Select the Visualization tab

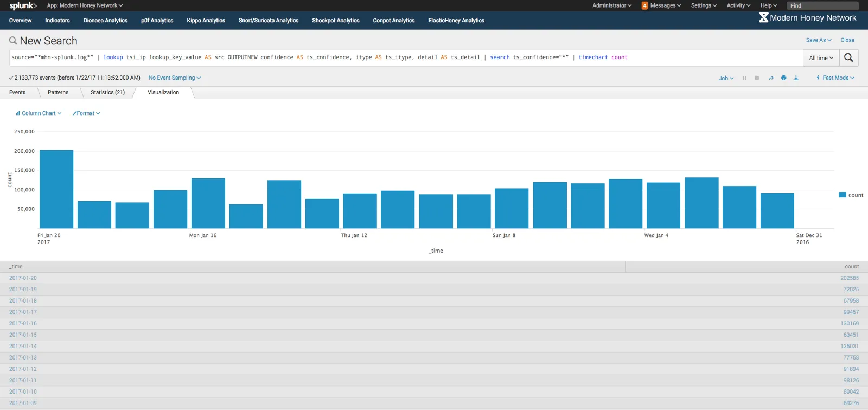(x=163, y=93)
